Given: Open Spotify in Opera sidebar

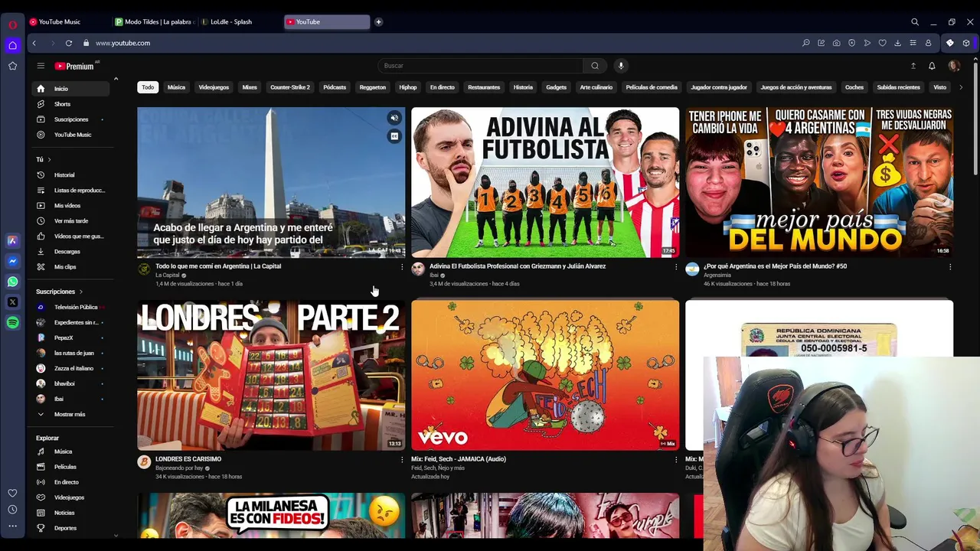Looking at the screenshot, I should point(12,323).
